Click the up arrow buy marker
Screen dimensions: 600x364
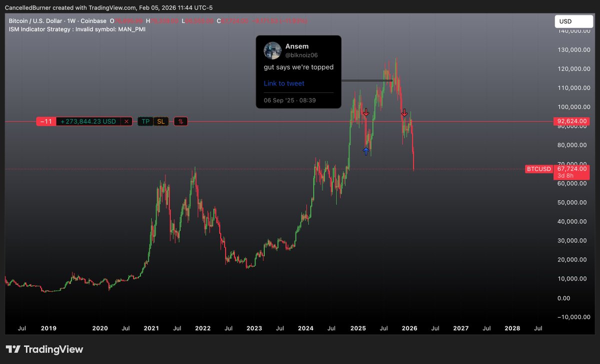[x=366, y=151]
